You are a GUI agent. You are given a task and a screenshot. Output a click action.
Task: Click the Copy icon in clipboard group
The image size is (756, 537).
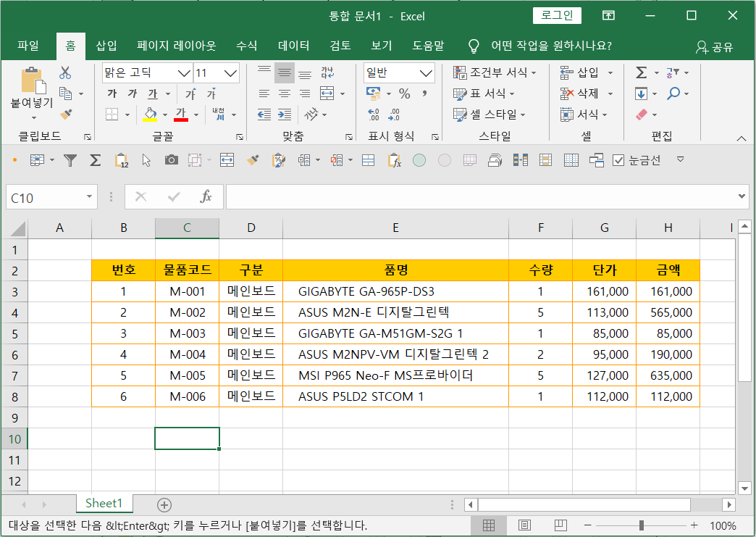point(65,93)
